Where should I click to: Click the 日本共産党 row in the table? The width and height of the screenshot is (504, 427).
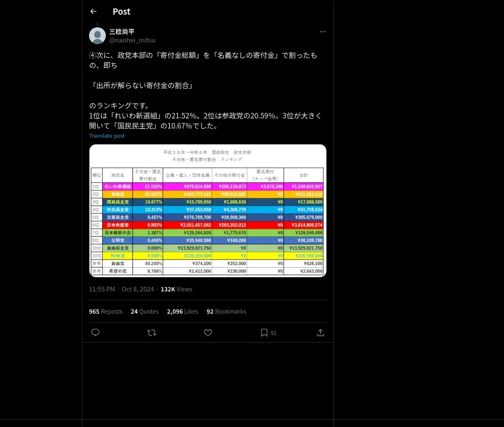pyautogui.click(x=207, y=225)
